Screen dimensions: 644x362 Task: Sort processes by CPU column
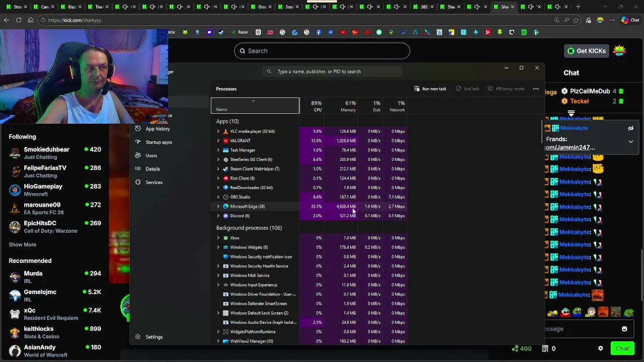coord(312,106)
